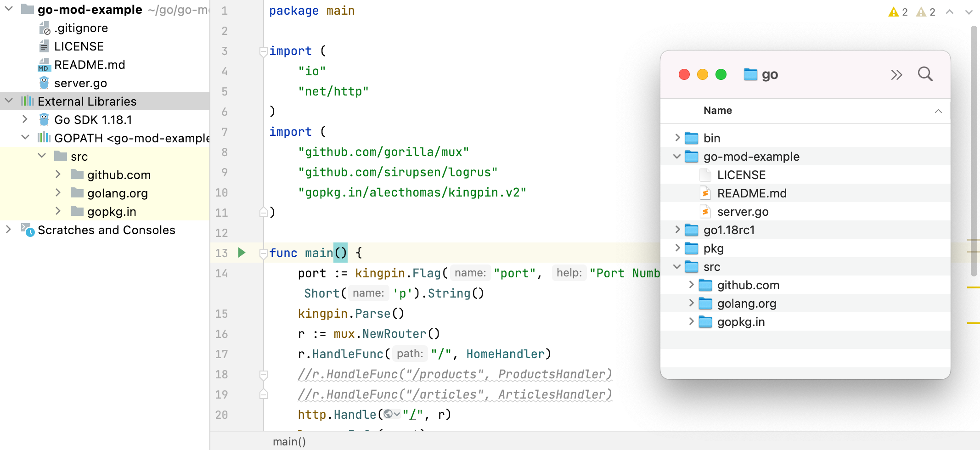
Task: Collapse the main function with its fold marker
Action: point(263,253)
